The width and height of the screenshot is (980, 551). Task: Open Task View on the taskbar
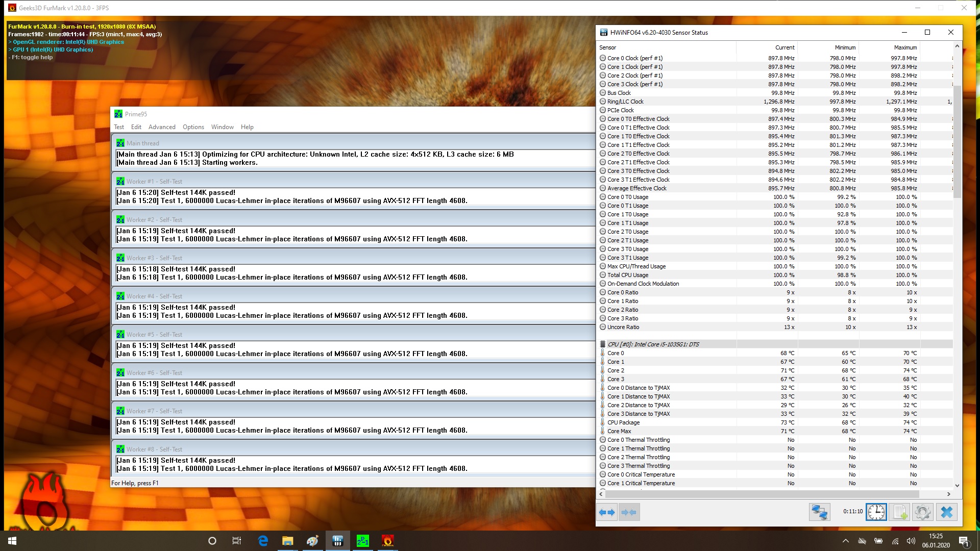(x=237, y=541)
